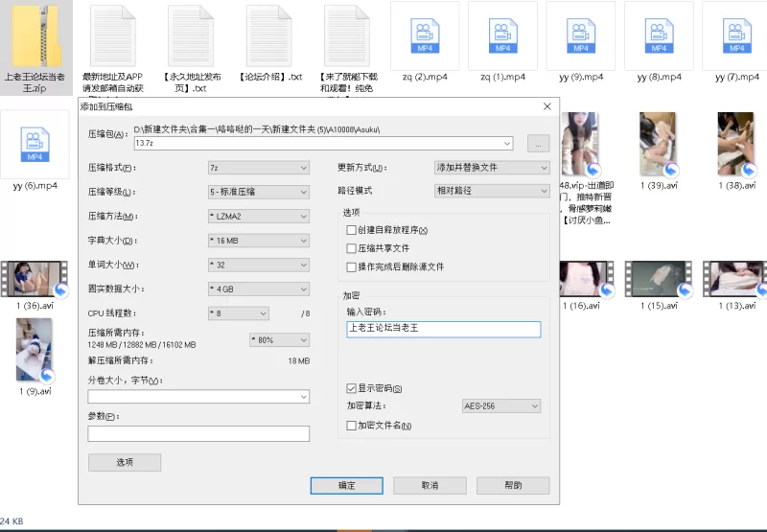Select the 1 (16).avi video thumbnail
The height and width of the screenshot is (532, 767).
point(587,279)
